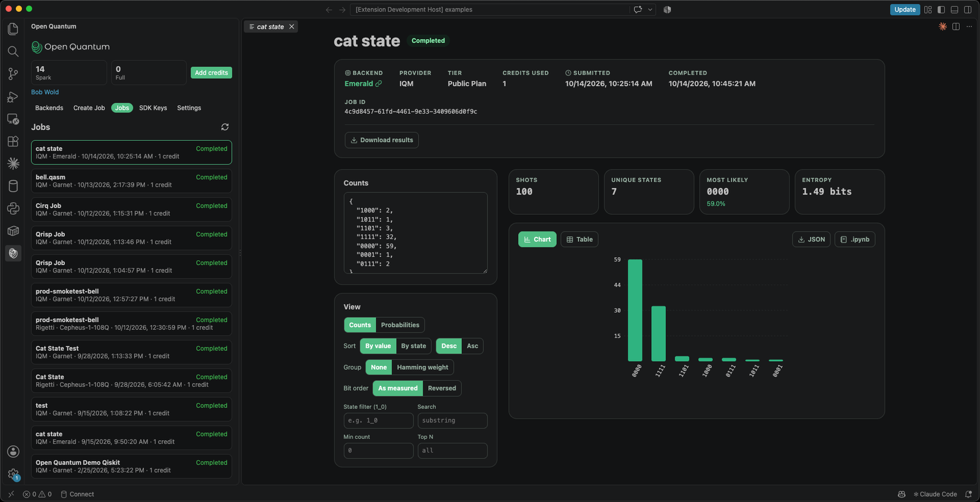The width and height of the screenshot is (980, 502).
Task: Export results as JSON
Action: [811, 239]
